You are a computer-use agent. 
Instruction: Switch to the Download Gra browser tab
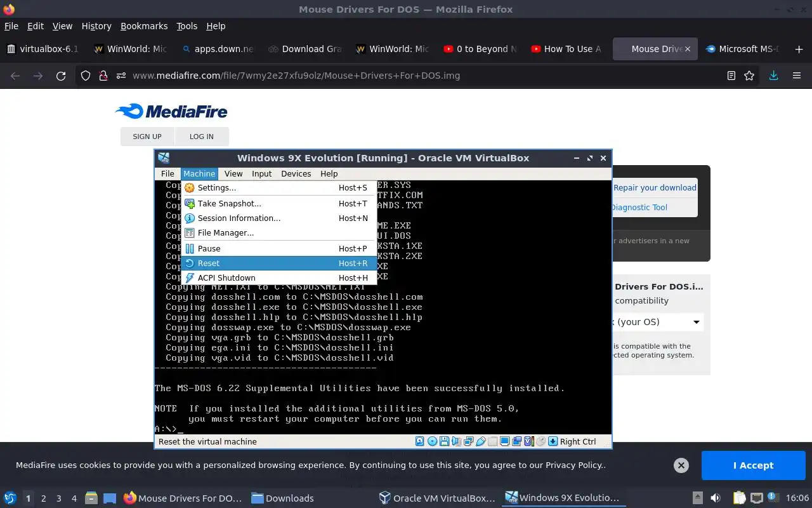point(305,49)
